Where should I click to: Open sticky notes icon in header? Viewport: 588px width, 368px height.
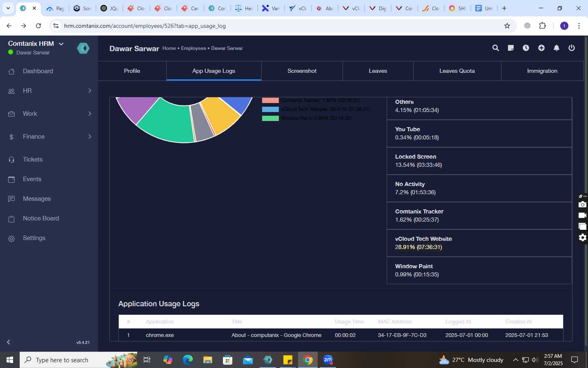tap(511, 48)
